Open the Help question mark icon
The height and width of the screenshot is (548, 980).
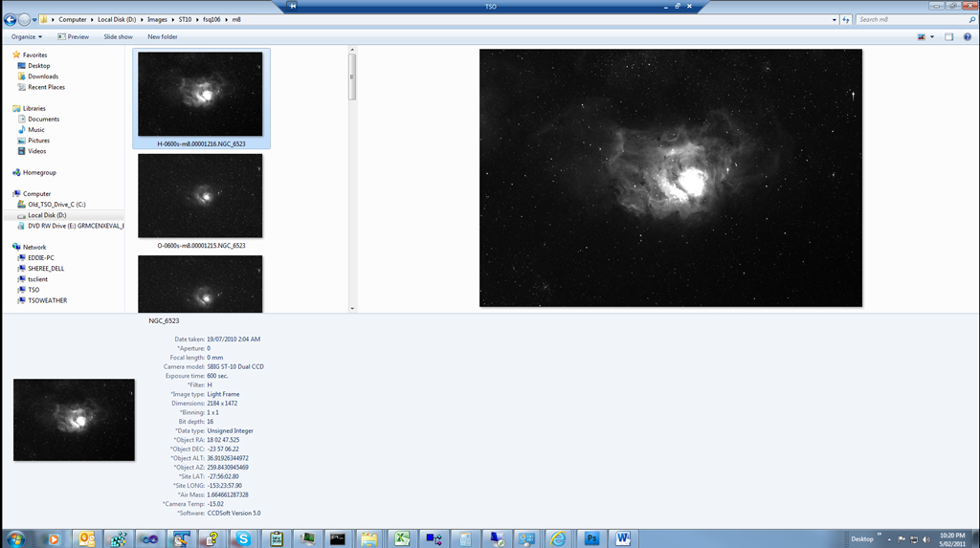tap(968, 37)
